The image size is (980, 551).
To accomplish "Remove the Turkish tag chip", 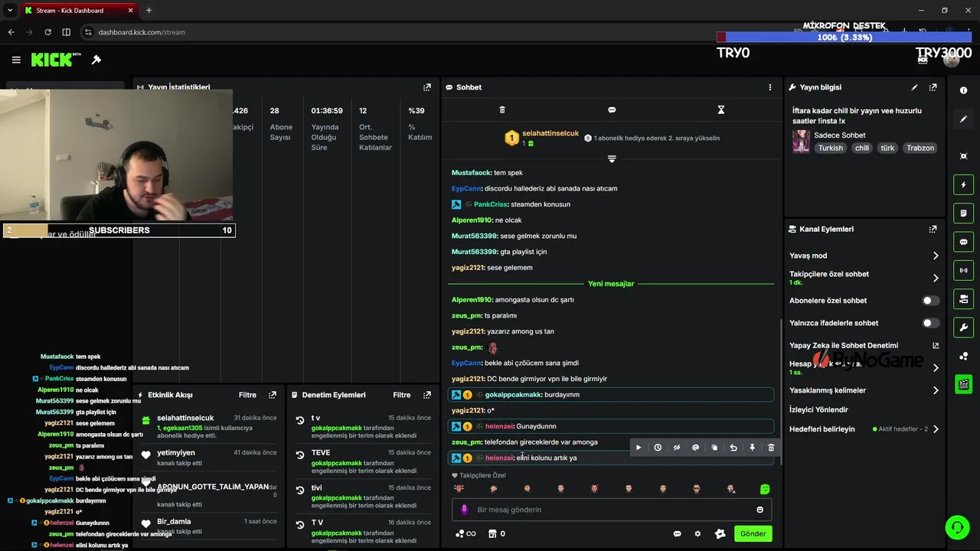I will 830,148.
